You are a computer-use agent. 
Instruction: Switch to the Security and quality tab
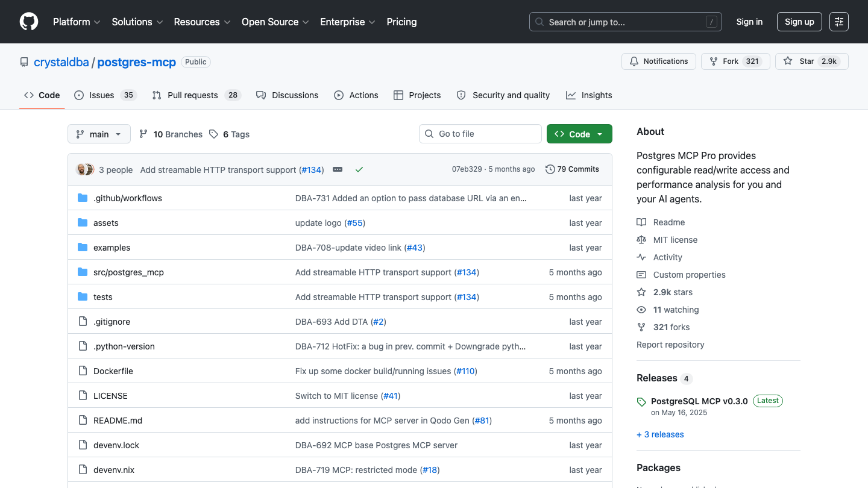tap(503, 95)
